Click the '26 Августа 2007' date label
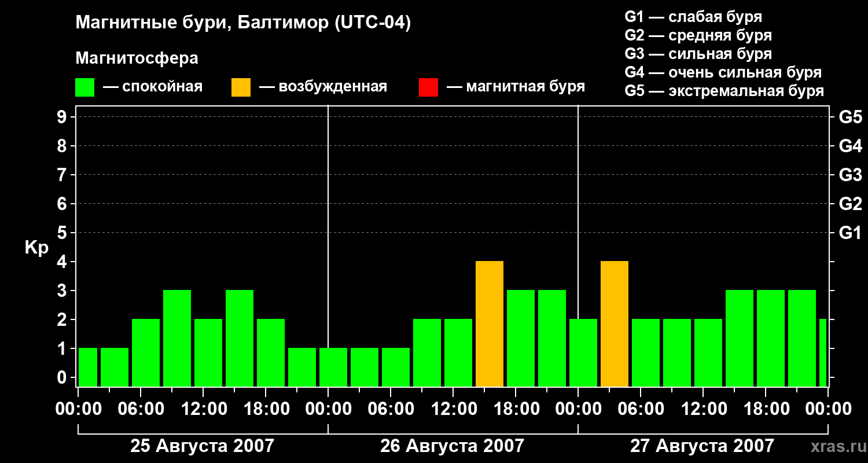868x463 pixels. point(452,446)
